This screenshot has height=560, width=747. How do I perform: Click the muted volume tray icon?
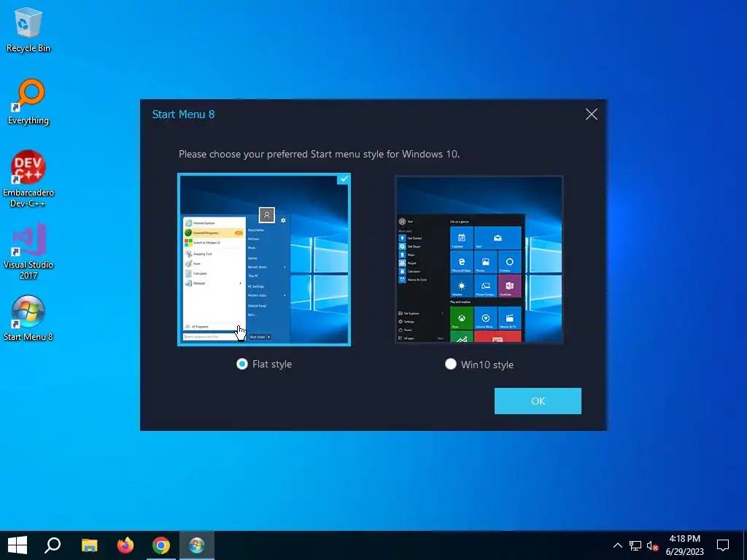point(652,545)
